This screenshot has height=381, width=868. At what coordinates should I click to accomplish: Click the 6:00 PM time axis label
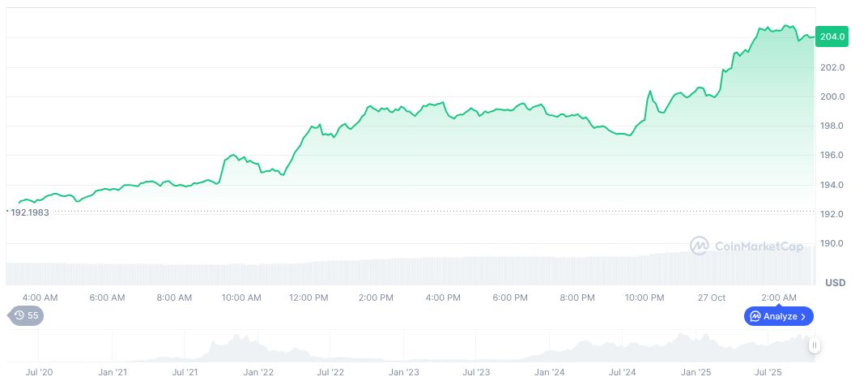click(x=510, y=298)
